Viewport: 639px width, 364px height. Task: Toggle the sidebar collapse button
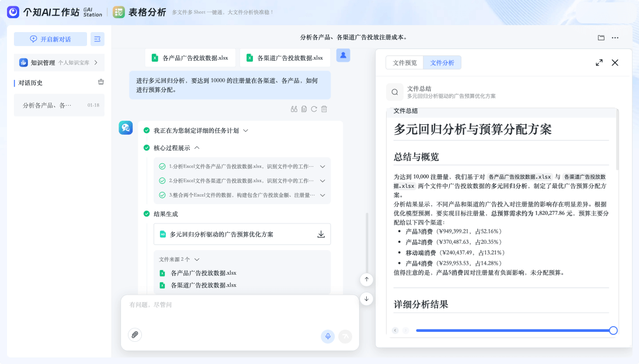[98, 39]
